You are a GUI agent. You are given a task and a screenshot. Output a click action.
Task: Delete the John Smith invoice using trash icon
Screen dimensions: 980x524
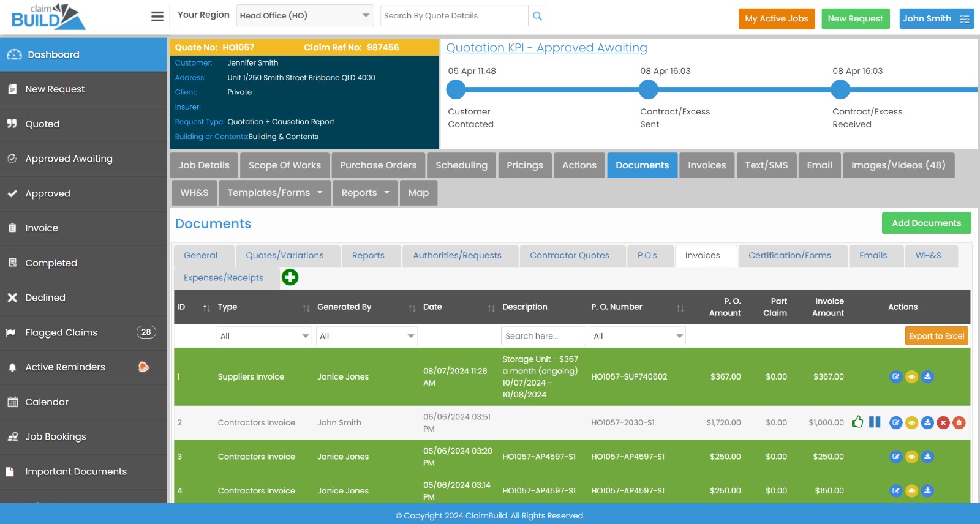tap(959, 422)
